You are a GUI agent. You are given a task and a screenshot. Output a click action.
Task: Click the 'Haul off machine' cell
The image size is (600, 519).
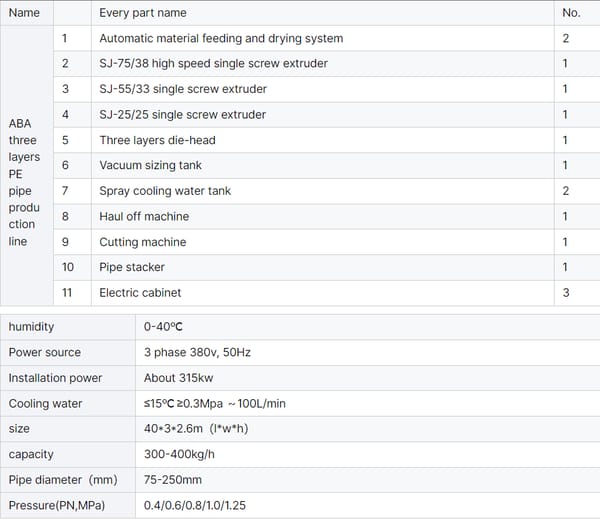[144, 216]
